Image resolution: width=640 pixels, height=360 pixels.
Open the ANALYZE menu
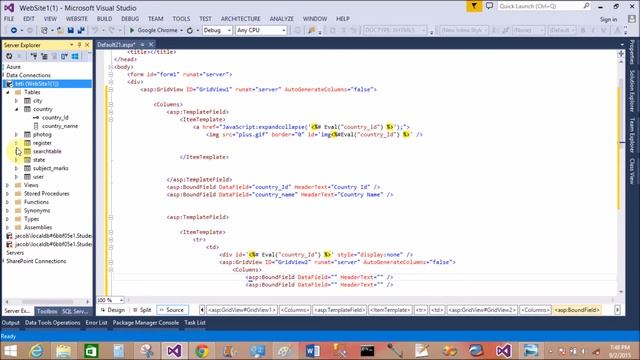tap(282, 19)
